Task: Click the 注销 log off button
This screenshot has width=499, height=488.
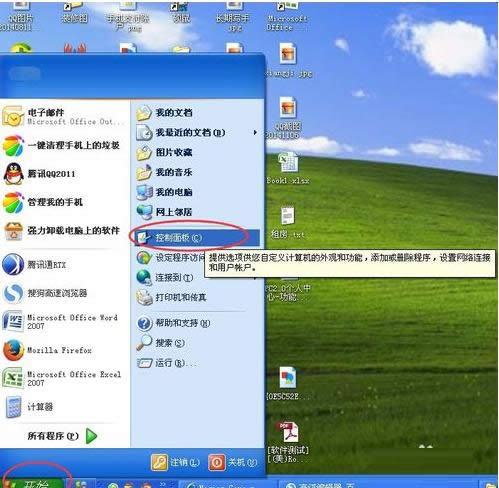Action: click(175, 462)
